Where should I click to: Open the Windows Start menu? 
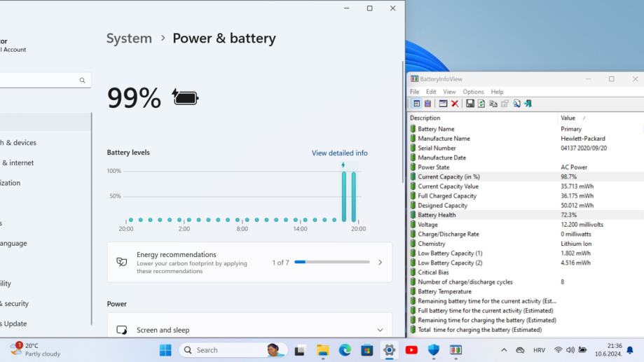click(x=165, y=350)
